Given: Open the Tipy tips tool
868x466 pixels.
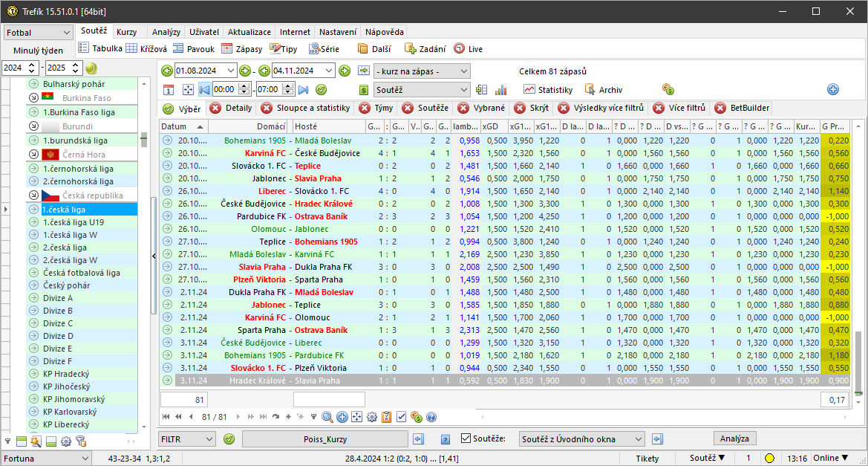Looking at the screenshot, I should pos(284,49).
